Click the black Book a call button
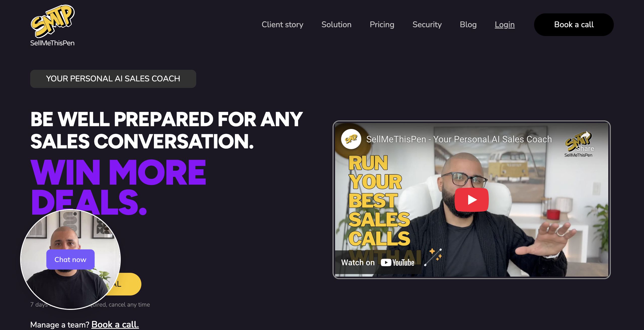The height and width of the screenshot is (330, 644). [574, 24]
